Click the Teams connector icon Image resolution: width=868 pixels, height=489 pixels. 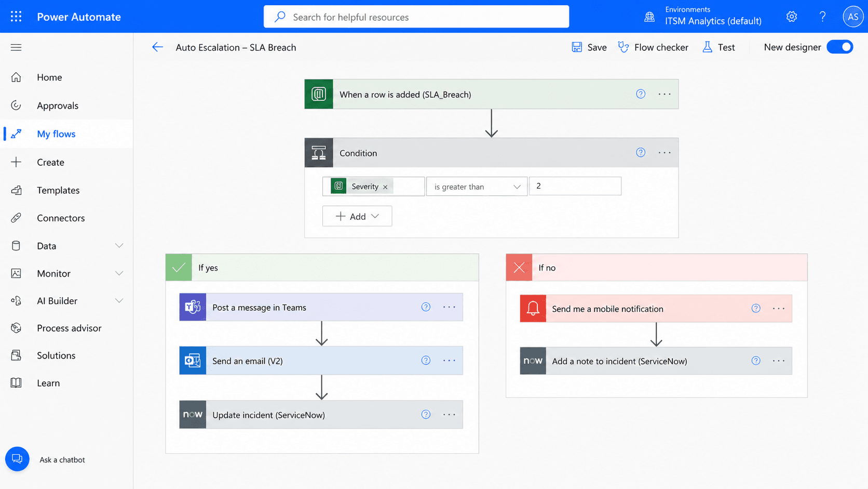(193, 307)
